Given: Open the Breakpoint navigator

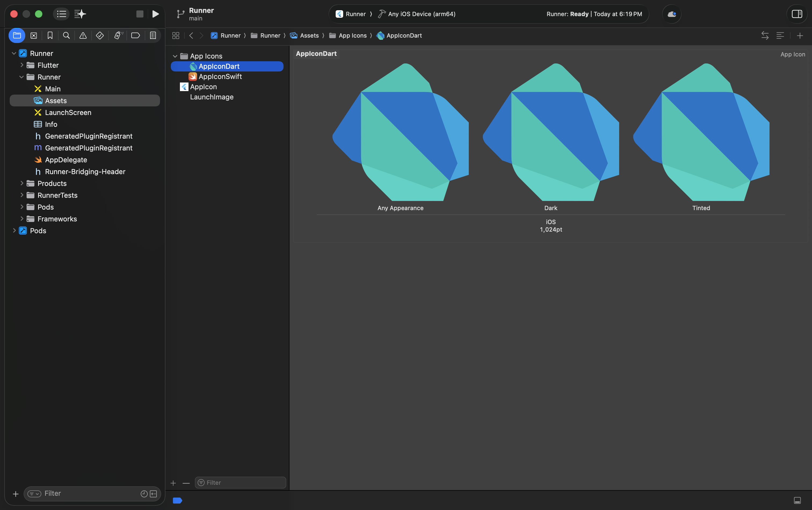Looking at the screenshot, I should pyautogui.click(x=136, y=35).
